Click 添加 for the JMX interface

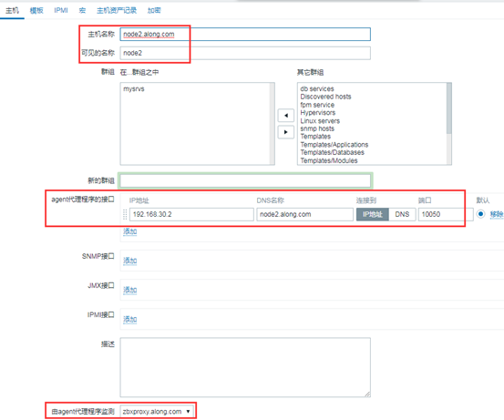point(129,291)
